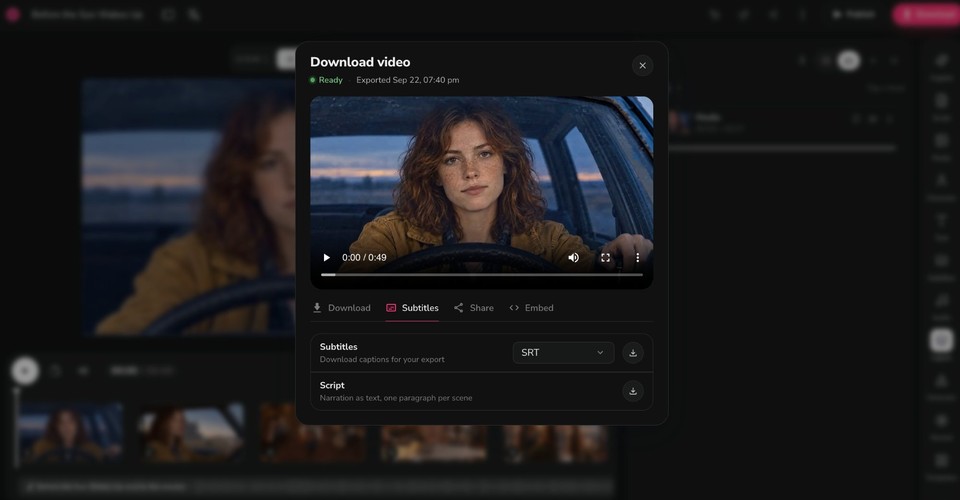The image size is (960, 500).
Task: Download the subtitles file
Action: (x=633, y=353)
